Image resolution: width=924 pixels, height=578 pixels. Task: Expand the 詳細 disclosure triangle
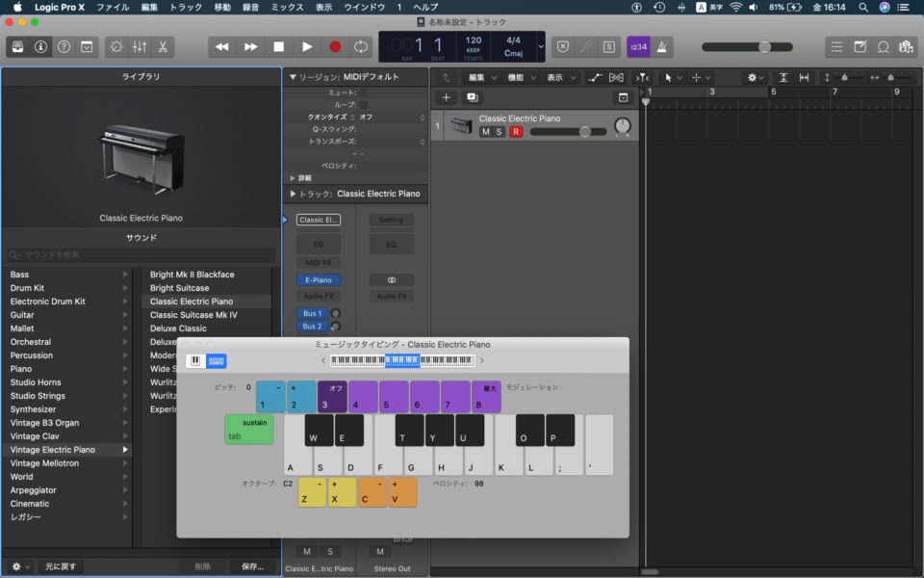pos(293,177)
